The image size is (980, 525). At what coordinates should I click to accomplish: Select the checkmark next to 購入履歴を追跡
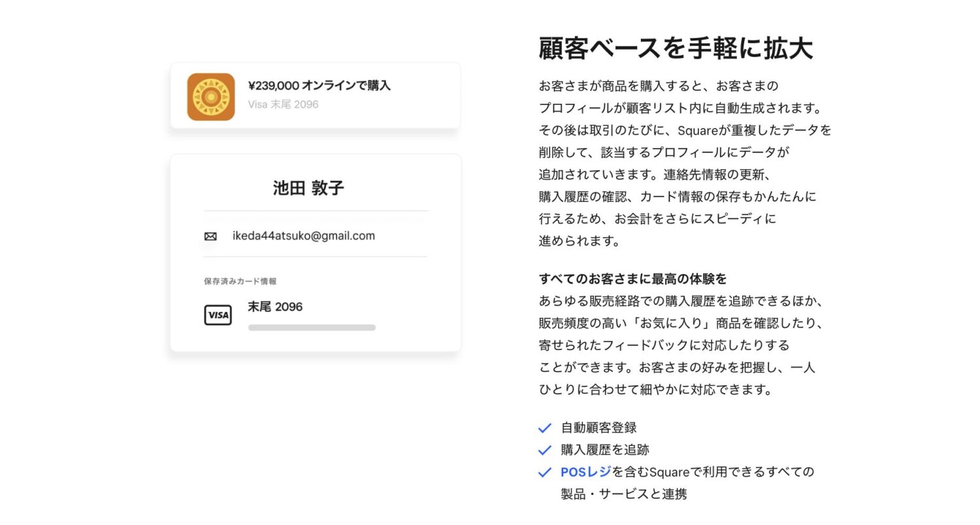[x=544, y=450]
